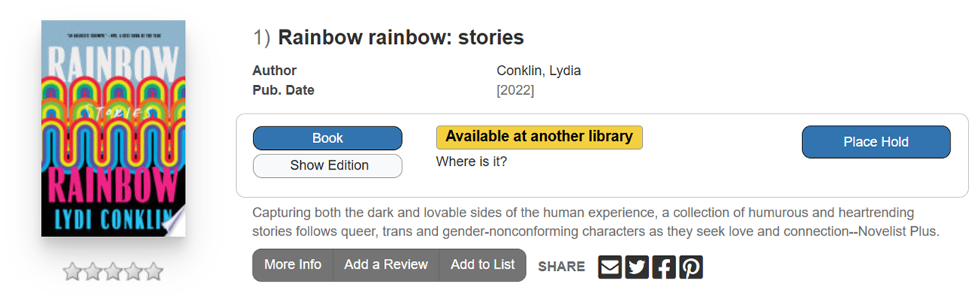The width and height of the screenshot is (980, 296).
Task: Open the Where is it? link
Action: click(x=471, y=161)
